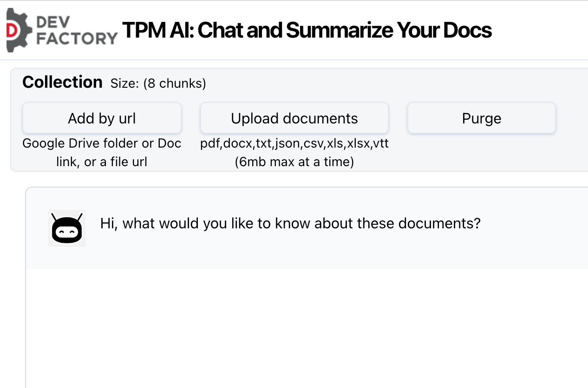Open the Upload documents dialog
Viewport: 588px width, 388px height.
point(294,118)
